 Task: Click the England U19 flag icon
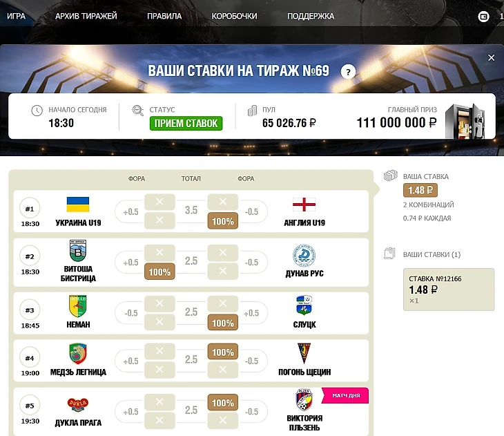tap(304, 205)
